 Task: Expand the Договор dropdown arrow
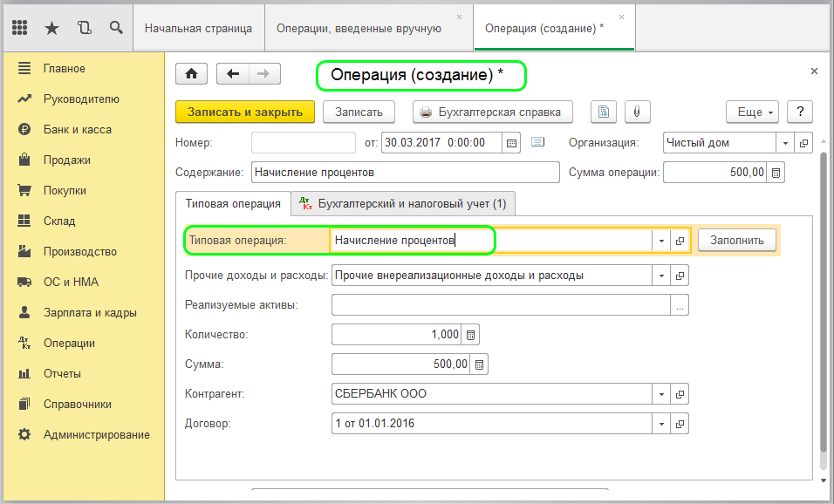661,425
